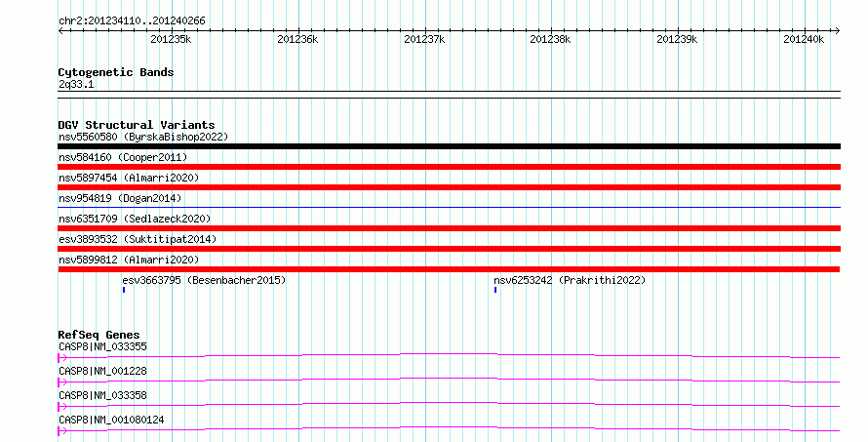Open the nsv6351709 (Sedlazeck2020) label
The height and width of the screenshot is (442, 868).
click(135, 219)
